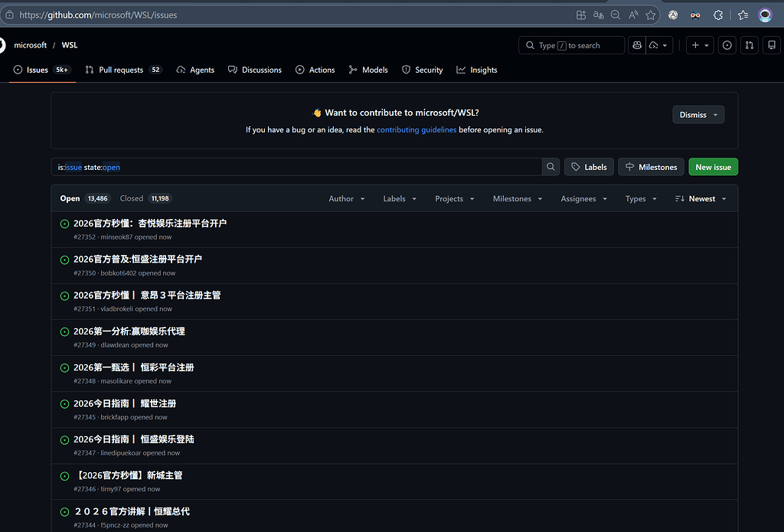Switch to the Pull requests tab
The height and width of the screenshot is (532, 784).
123,70
